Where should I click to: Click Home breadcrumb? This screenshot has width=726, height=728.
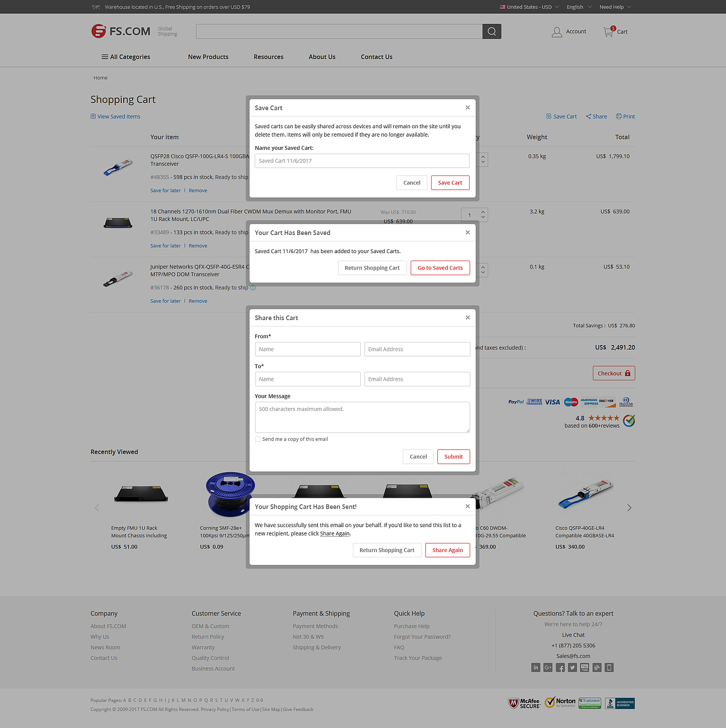click(x=100, y=78)
